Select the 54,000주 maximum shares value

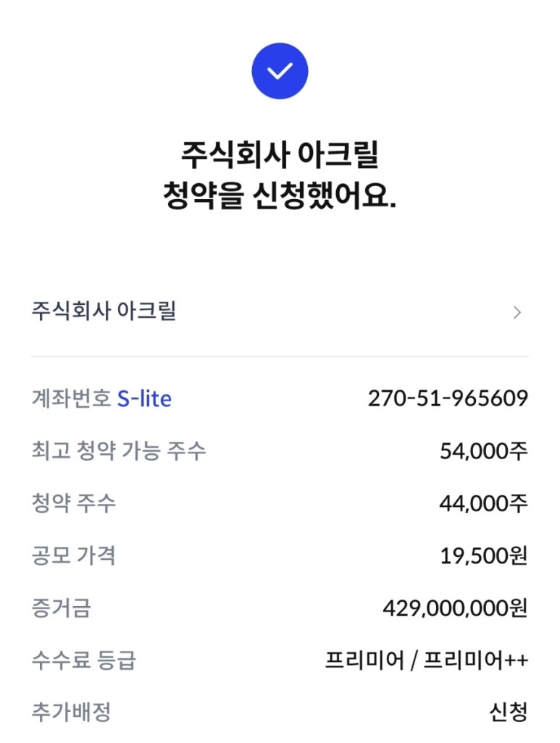click(483, 451)
